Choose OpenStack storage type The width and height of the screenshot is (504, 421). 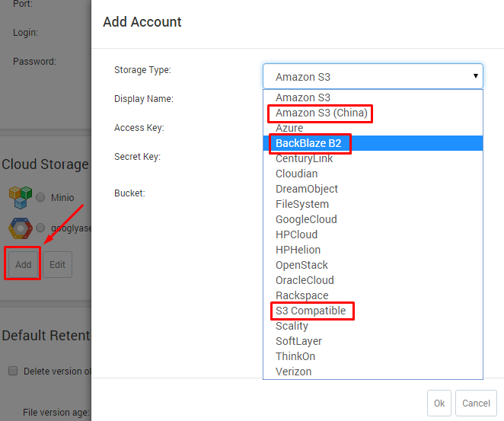[301, 265]
